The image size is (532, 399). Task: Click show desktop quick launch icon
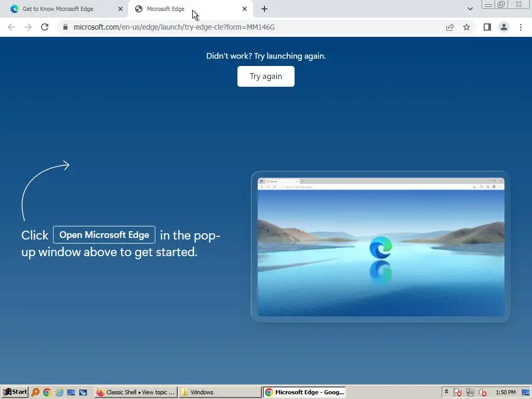[71, 392]
